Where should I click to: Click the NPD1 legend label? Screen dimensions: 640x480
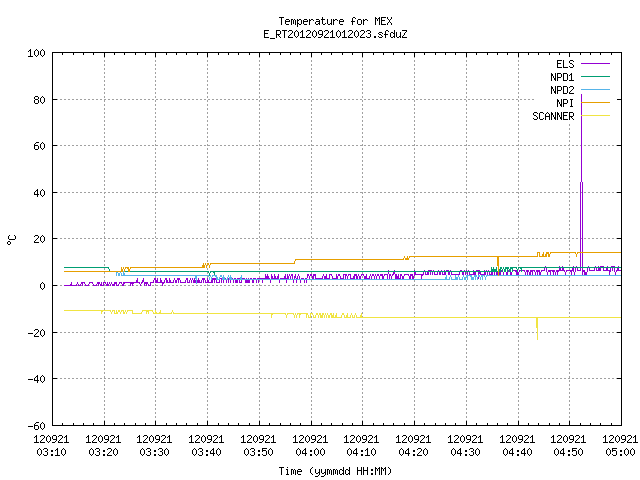tap(562, 77)
